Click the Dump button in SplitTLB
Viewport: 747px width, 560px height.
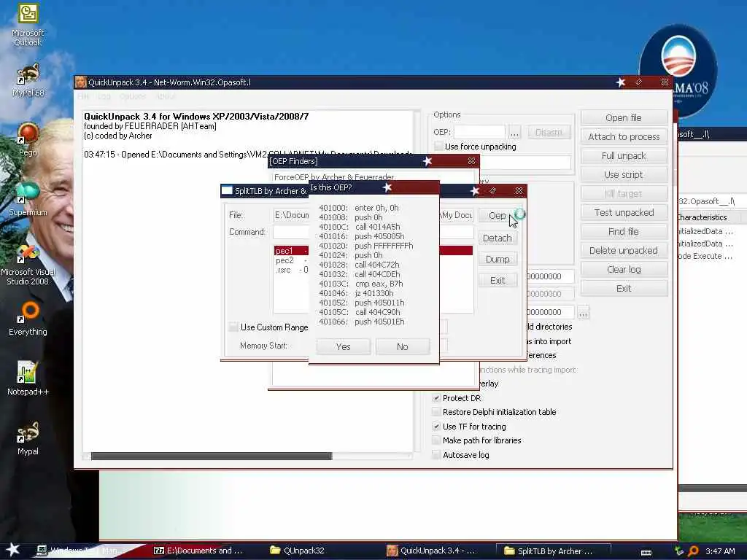pyautogui.click(x=498, y=259)
